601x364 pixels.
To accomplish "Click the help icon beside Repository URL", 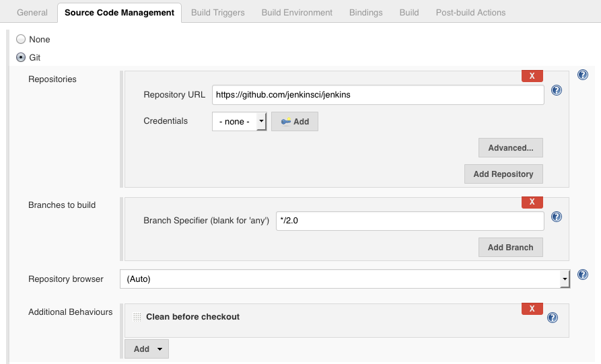I will point(557,90).
